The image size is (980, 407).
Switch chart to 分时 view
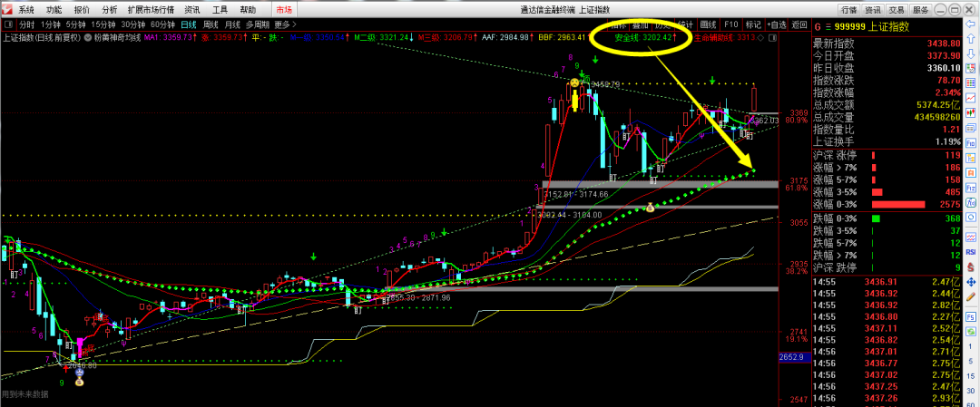pyautogui.click(x=26, y=25)
